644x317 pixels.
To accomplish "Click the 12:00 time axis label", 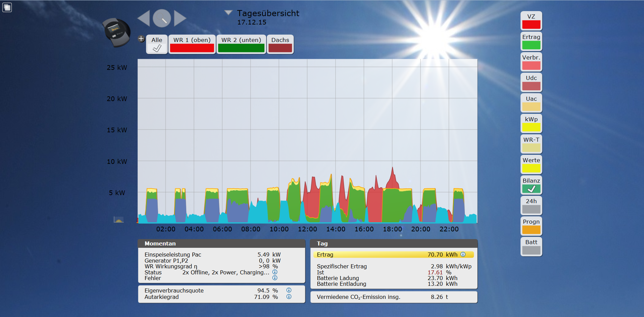I will [x=307, y=229].
